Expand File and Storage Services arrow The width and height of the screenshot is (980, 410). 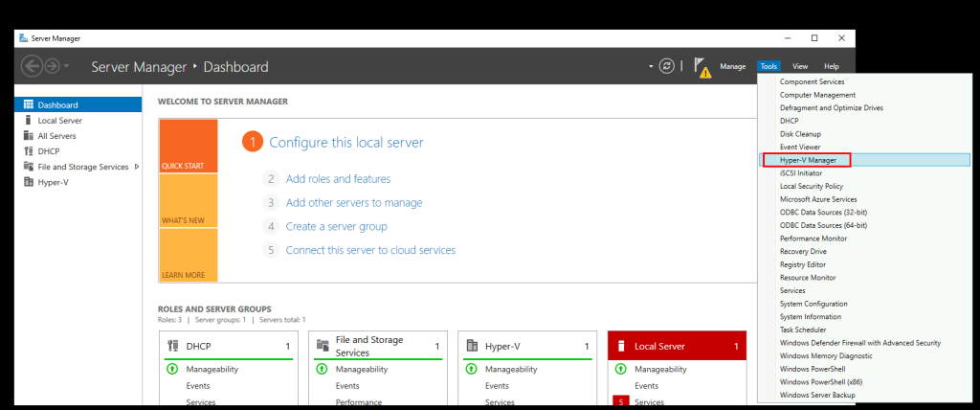(x=137, y=167)
